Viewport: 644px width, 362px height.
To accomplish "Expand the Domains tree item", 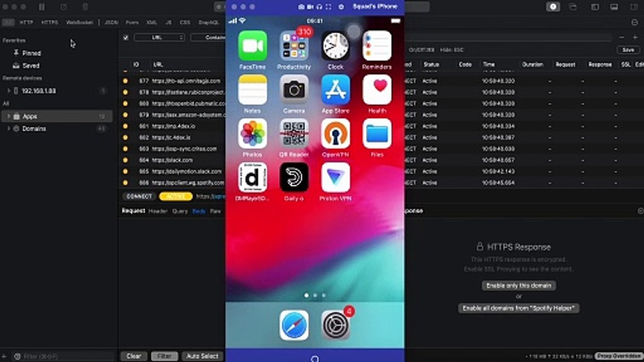I will (x=9, y=129).
